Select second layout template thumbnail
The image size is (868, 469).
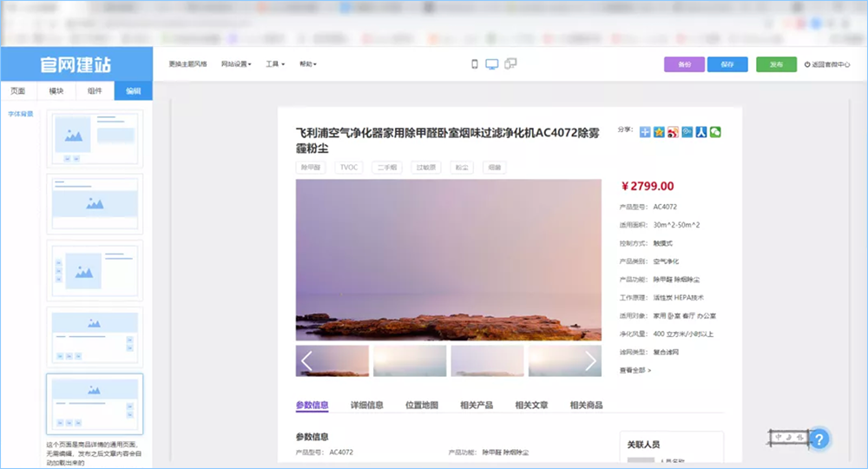pos(95,204)
